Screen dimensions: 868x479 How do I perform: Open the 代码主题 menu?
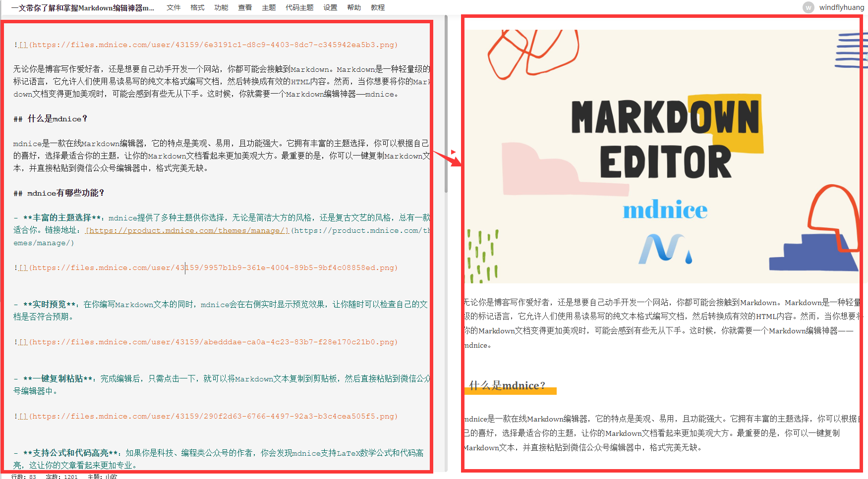tap(299, 7)
